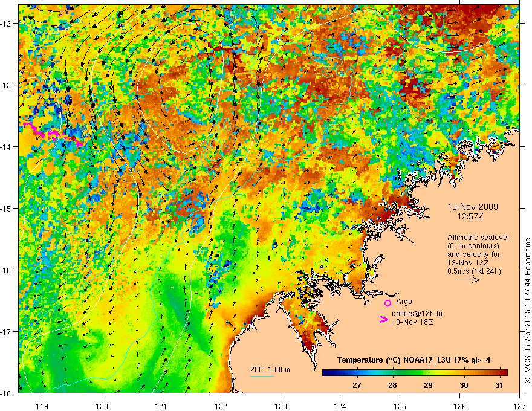Click the latitude -12 axis label

[6, 24]
